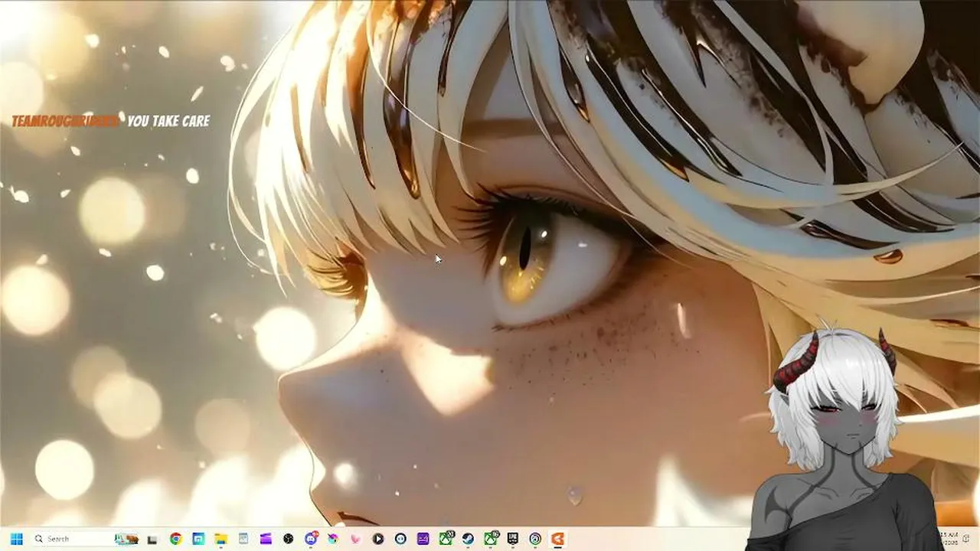Open the purple clapperboard taskbar app
Image resolution: width=980 pixels, height=551 pixels.
[x=266, y=539]
